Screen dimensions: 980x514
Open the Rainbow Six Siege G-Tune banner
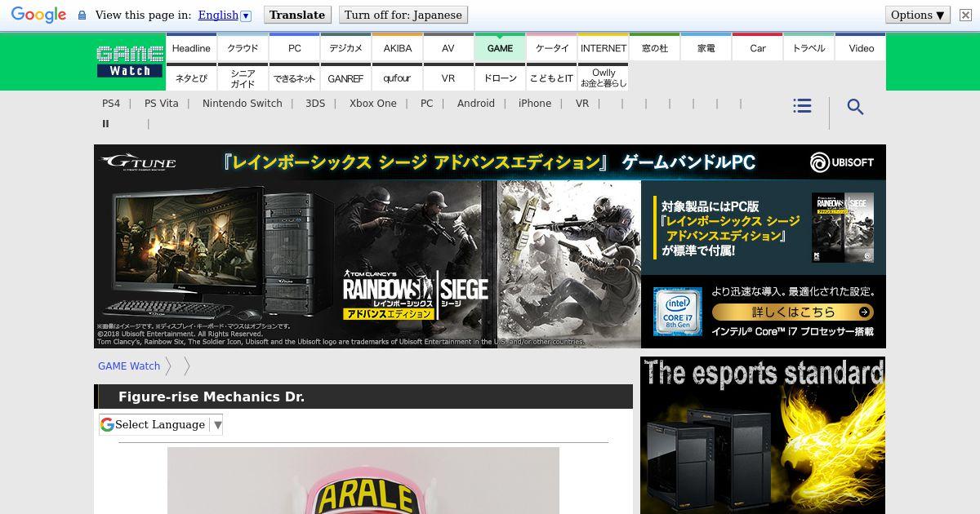490,246
